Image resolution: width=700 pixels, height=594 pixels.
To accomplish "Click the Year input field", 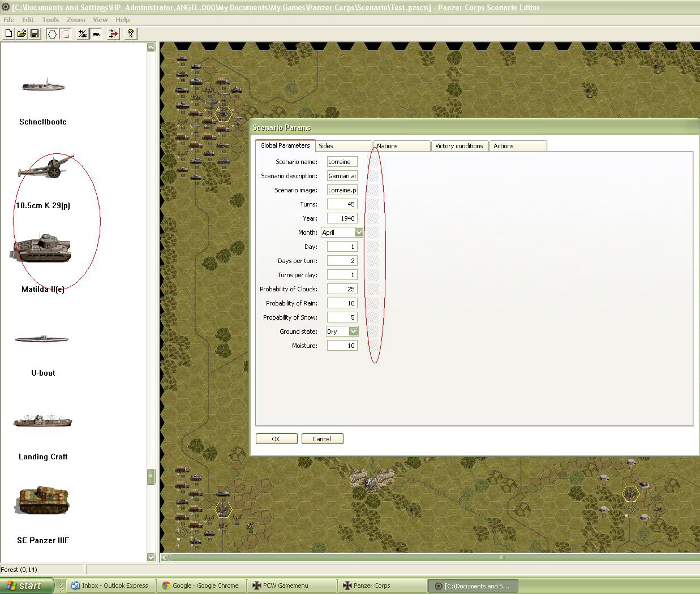I will click(342, 218).
